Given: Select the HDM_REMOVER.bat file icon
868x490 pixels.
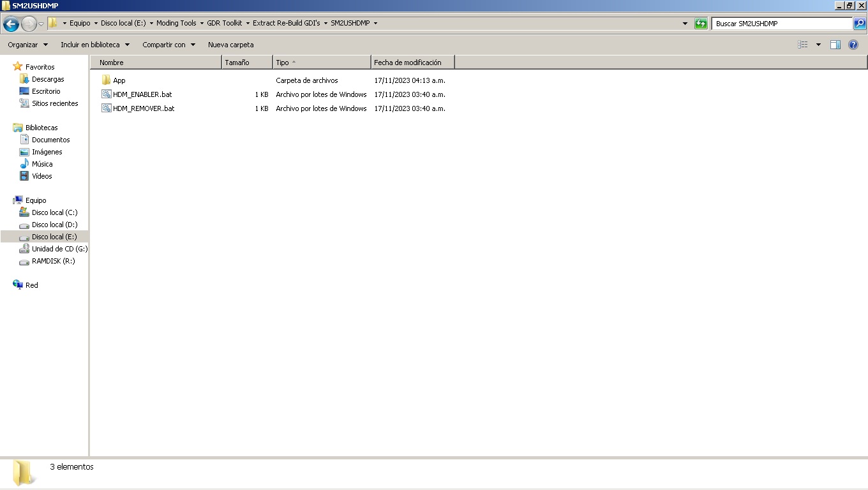Looking at the screenshot, I should (107, 108).
